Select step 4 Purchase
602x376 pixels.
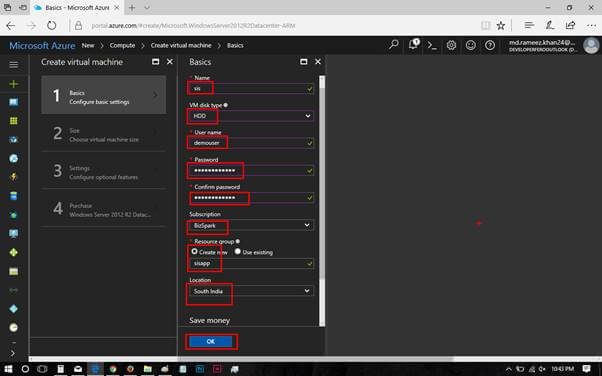[x=104, y=208]
